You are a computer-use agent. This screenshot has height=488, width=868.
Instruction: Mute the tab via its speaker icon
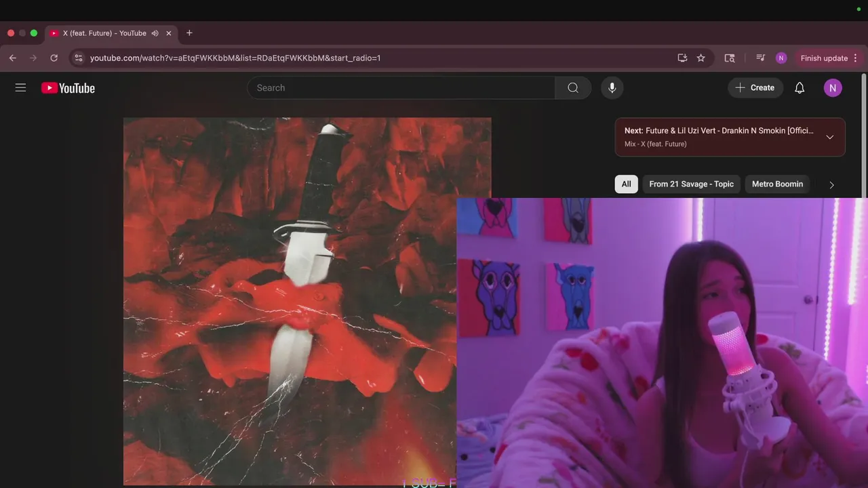155,33
